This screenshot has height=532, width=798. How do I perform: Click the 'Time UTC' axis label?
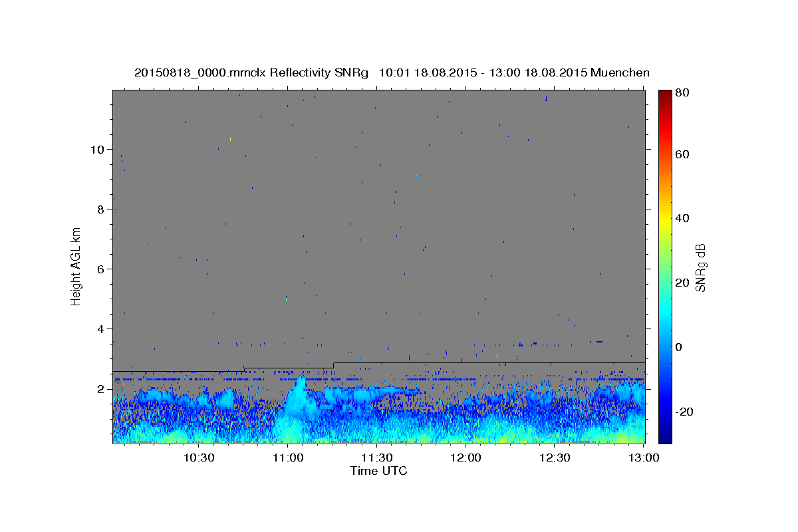coord(378,471)
